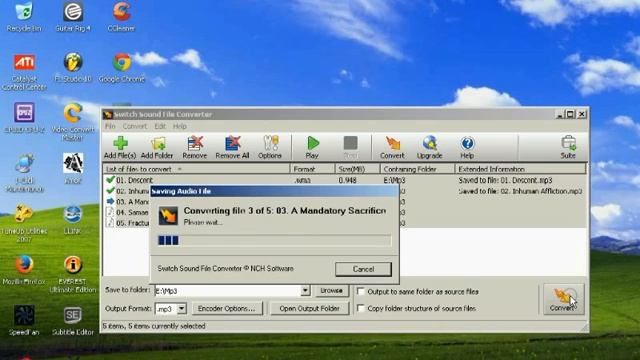Sort by the Size(MB) column header
This screenshot has width=640, height=360.
[358, 169]
